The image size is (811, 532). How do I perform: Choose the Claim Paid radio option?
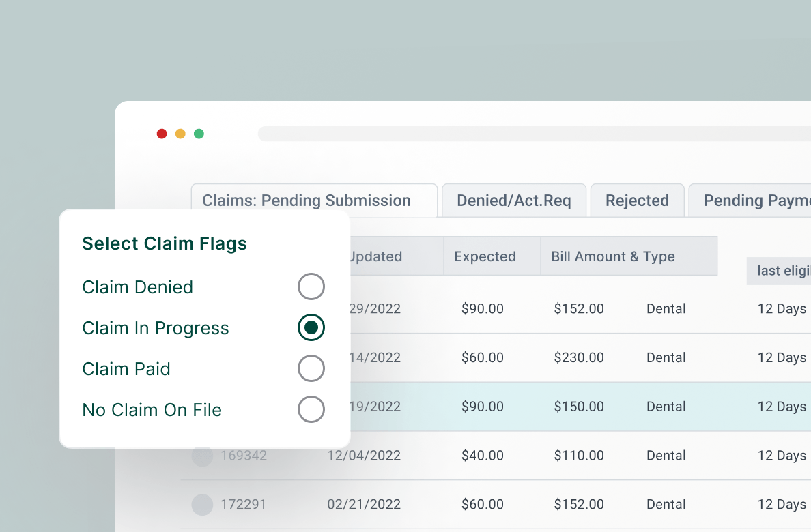311,368
